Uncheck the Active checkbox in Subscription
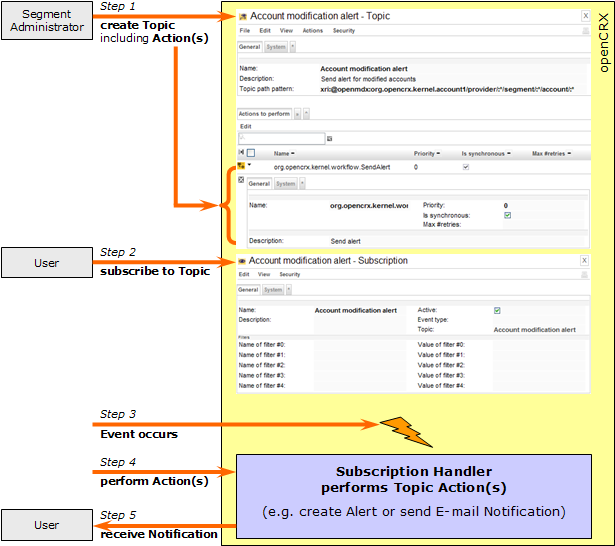Image resolution: width=615 pixels, height=546 pixels. pos(497,311)
